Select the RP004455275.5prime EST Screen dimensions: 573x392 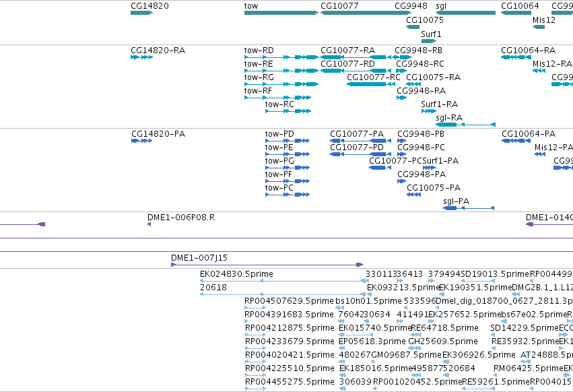click(x=255, y=389)
